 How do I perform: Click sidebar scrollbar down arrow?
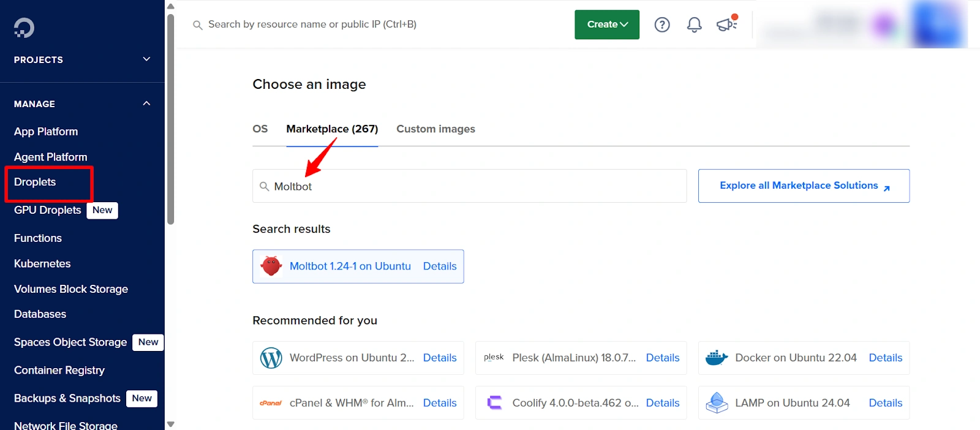coord(171,424)
